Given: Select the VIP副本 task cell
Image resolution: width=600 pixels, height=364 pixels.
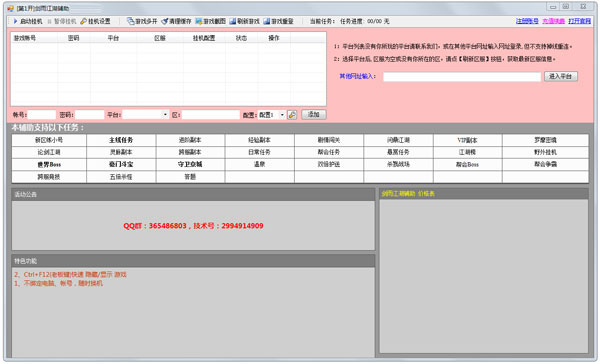Looking at the screenshot, I should point(468,140).
